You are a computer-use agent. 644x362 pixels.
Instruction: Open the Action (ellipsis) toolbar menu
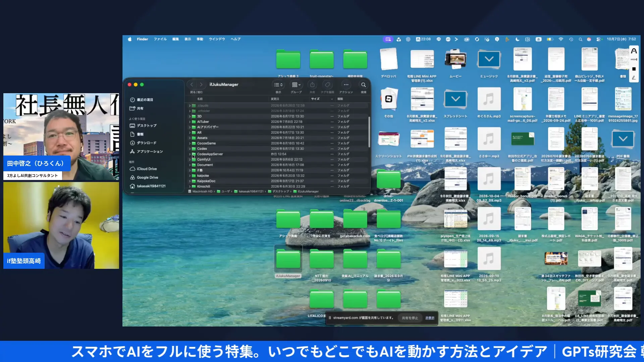[x=346, y=84]
